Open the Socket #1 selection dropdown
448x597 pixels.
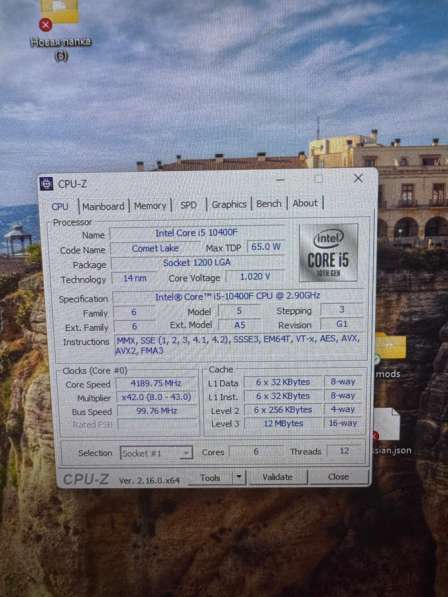click(156, 453)
